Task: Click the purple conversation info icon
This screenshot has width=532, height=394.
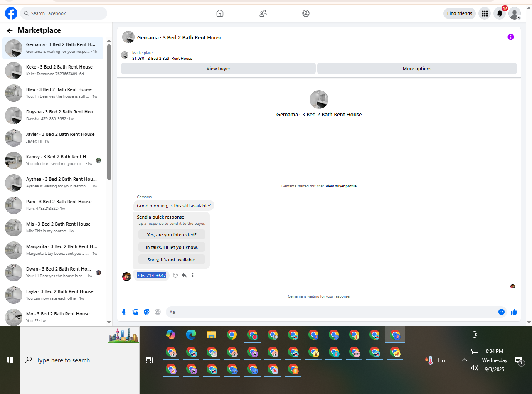Action: point(511,37)
